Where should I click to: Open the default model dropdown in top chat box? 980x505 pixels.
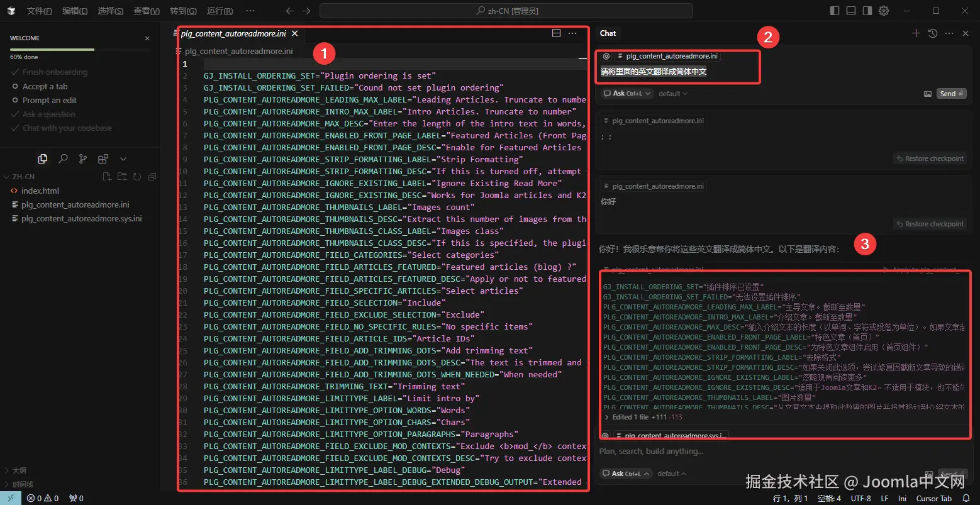pos(673,94)
